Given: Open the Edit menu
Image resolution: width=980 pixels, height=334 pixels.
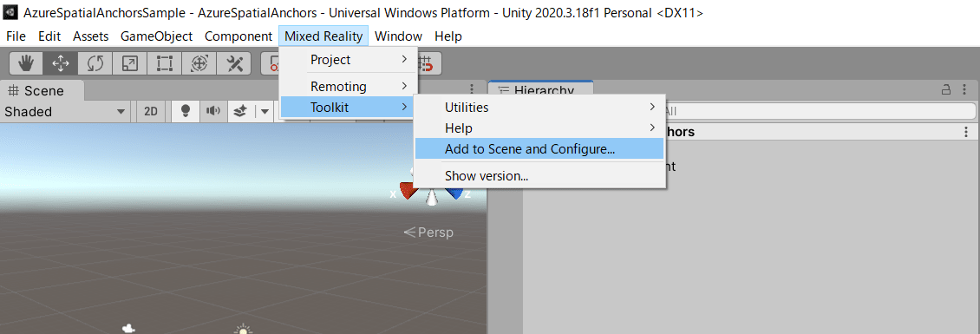Looking at the screenshot, I should (x=49, y=36).
